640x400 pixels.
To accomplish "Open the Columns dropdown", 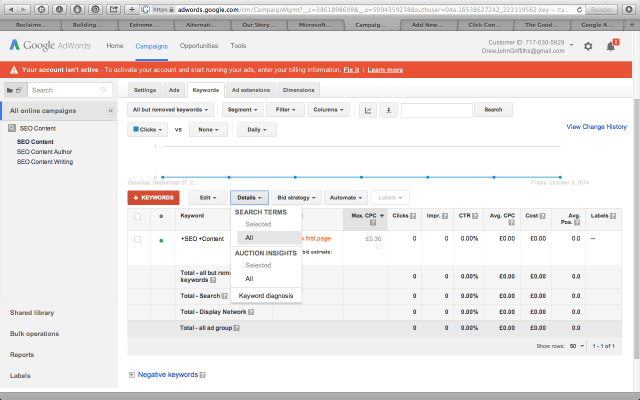I will click(x=328, y=110).
